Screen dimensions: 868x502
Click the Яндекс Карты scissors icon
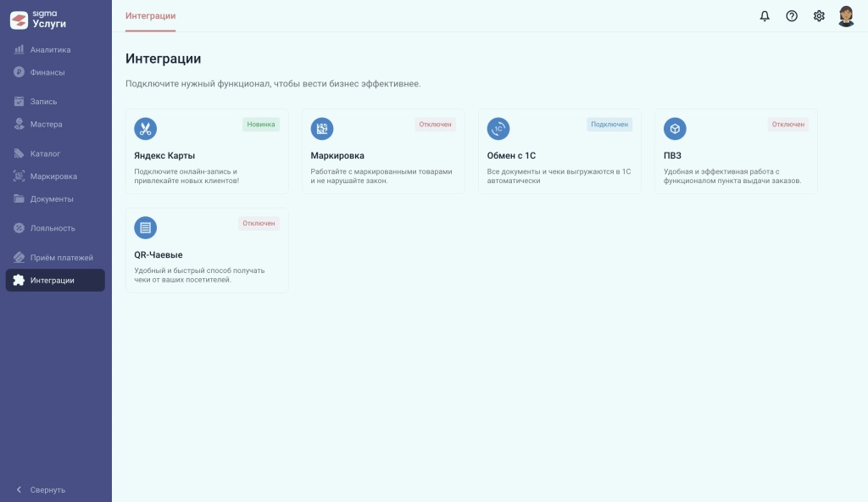tap(146, 129)
